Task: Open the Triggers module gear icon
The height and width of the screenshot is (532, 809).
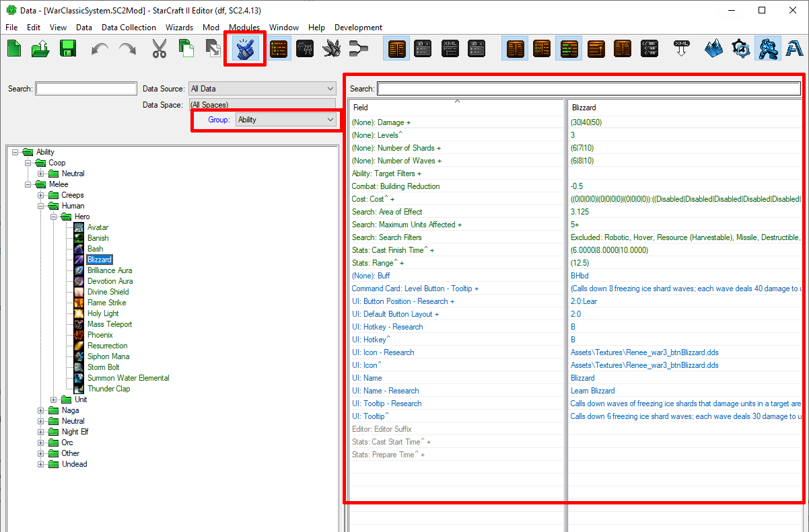Action: pyautogui.click(x=741, y=48)
